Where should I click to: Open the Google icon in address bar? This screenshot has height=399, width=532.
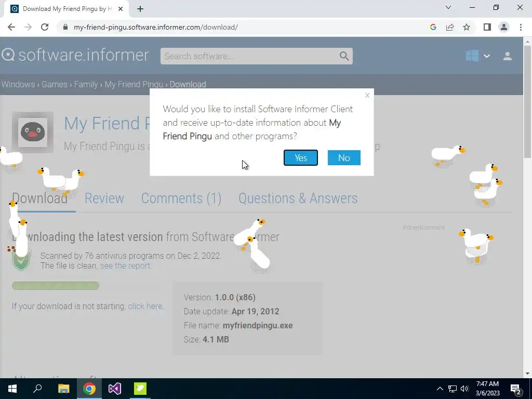433,27
